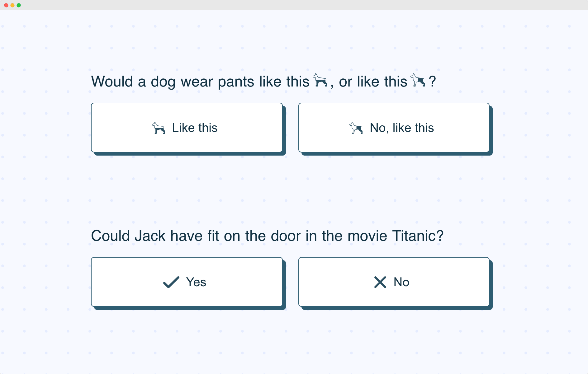Answer No to the Titanic door question
The image size is (588, 374).
coord(394,282)
